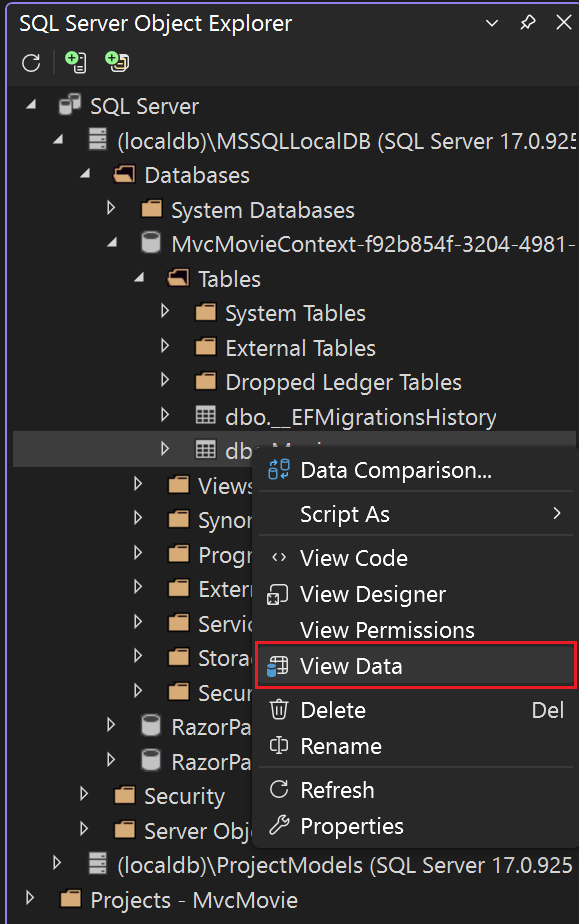Expand the highlighted dbo table row
This screenshot has height=924, width=579.
(x=165, y=449)
